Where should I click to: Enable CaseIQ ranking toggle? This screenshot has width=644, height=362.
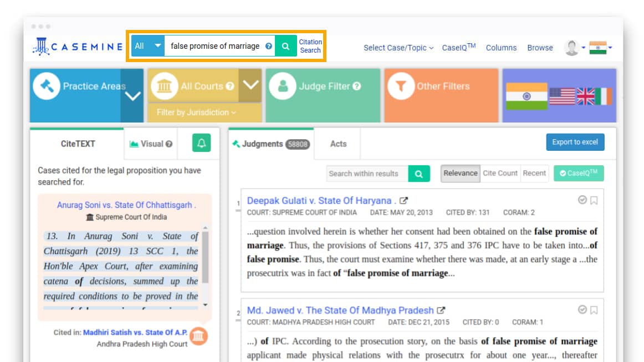[x=579, y=173]
